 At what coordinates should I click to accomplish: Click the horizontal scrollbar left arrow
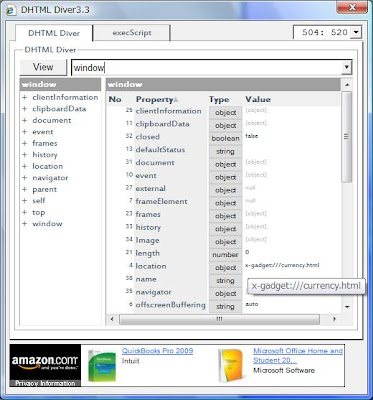click(112, 319)
